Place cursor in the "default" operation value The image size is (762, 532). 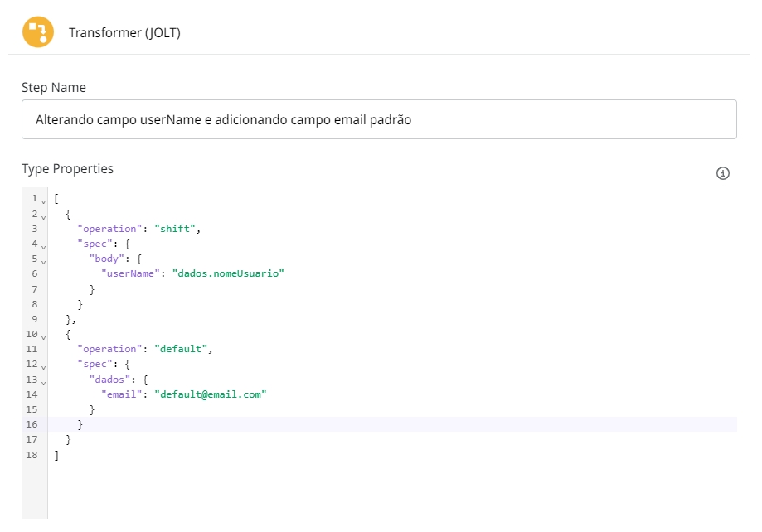point(183,349)
